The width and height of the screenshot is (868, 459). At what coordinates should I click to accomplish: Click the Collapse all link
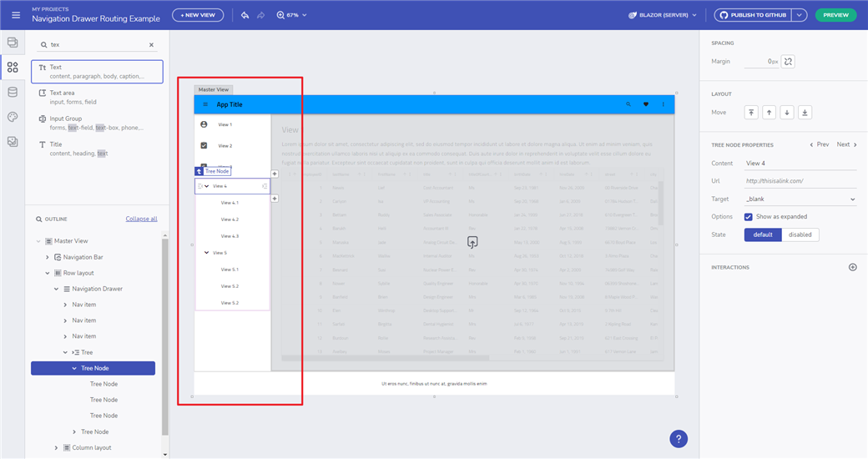(x=141, y=219)
